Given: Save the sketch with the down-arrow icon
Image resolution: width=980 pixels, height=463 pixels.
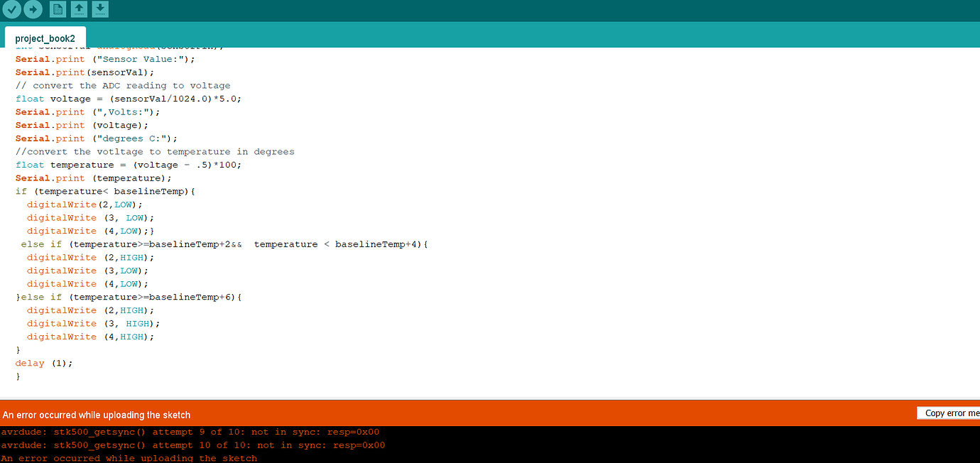Looking at the screenshot, I should (x=99, y=9).
